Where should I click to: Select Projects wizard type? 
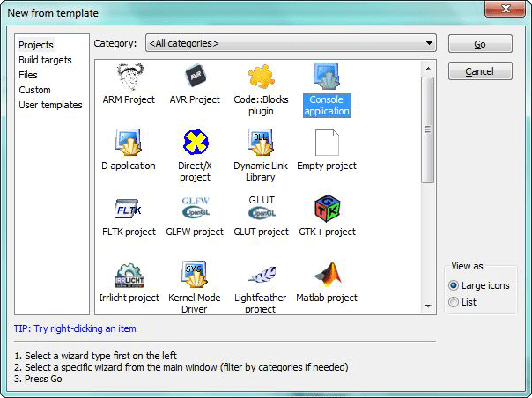36,45
